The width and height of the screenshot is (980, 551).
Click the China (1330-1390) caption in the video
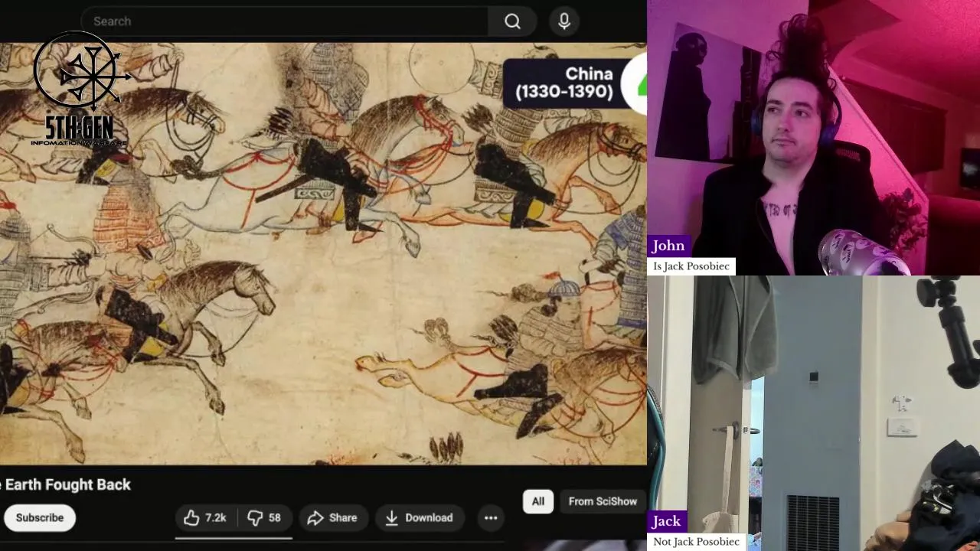click(x=565, y=83)
